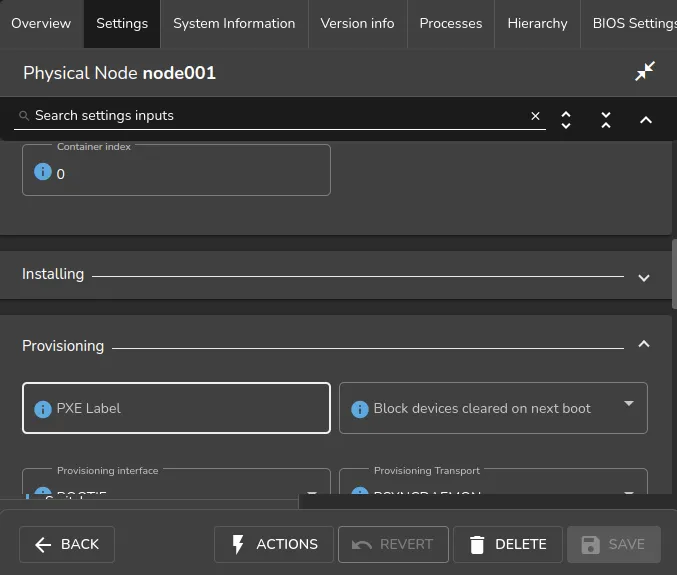Collapse the Provisioning section

[644, 344]
